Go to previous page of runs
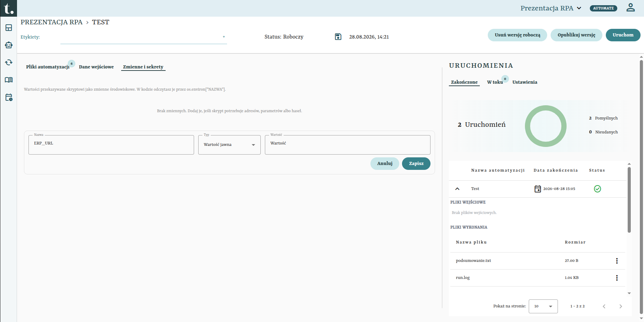The width and height of the screenshot is (644, 322). tap(604, 306)
